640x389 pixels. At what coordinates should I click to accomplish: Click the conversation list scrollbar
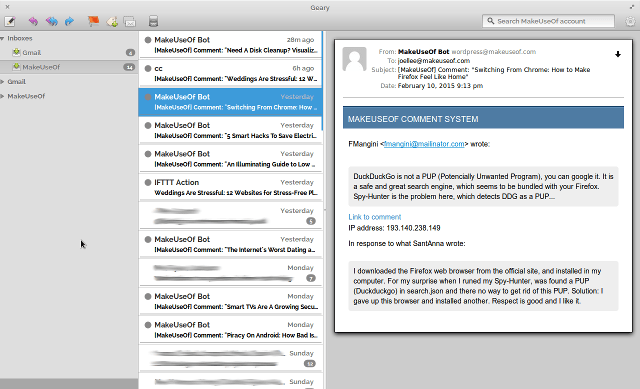click(322, 82)
